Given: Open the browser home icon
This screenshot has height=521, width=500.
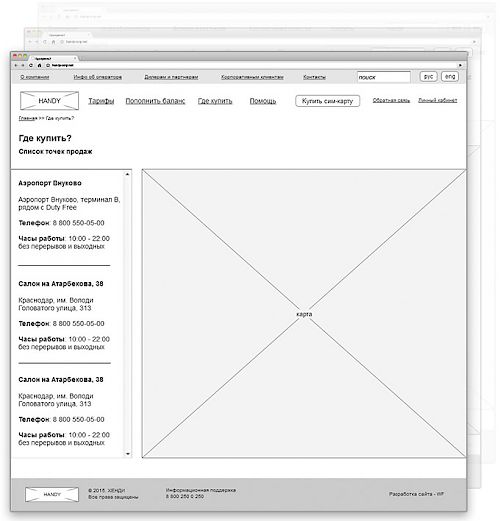Looking at the screenshot, I should pyautogui.click(x=39, y=65).
